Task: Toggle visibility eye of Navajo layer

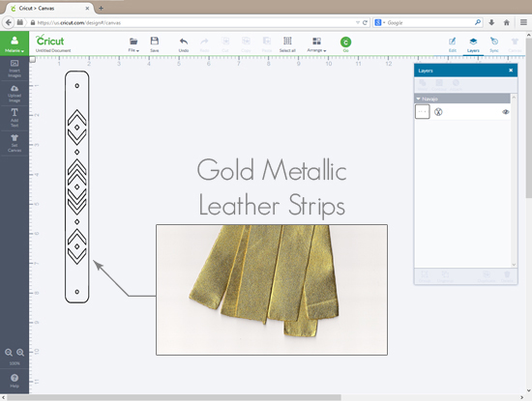Action: pos(506,112)
